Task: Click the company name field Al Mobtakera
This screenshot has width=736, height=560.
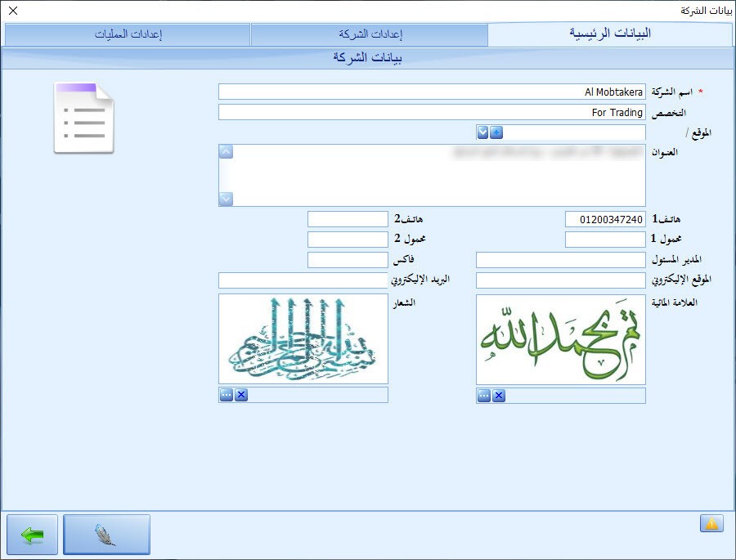Action: click(432, 92)
